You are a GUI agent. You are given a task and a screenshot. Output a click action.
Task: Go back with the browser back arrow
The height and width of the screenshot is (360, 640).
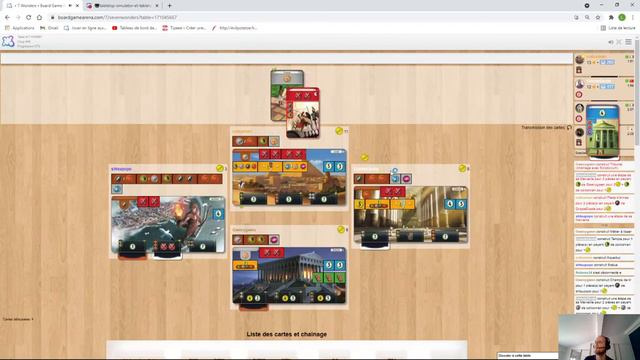7,18
